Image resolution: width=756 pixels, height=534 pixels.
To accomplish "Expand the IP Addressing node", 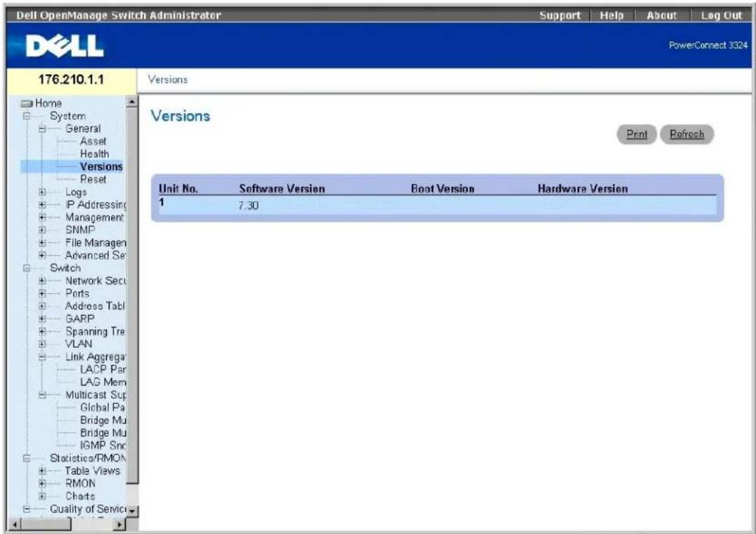I will click(x=42, y=205).
